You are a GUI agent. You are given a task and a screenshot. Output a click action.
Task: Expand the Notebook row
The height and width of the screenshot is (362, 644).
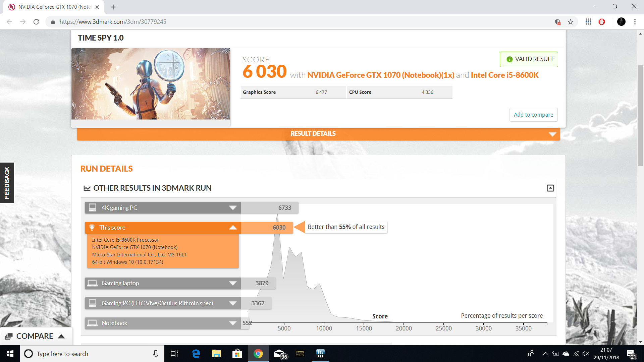point(163,323)
